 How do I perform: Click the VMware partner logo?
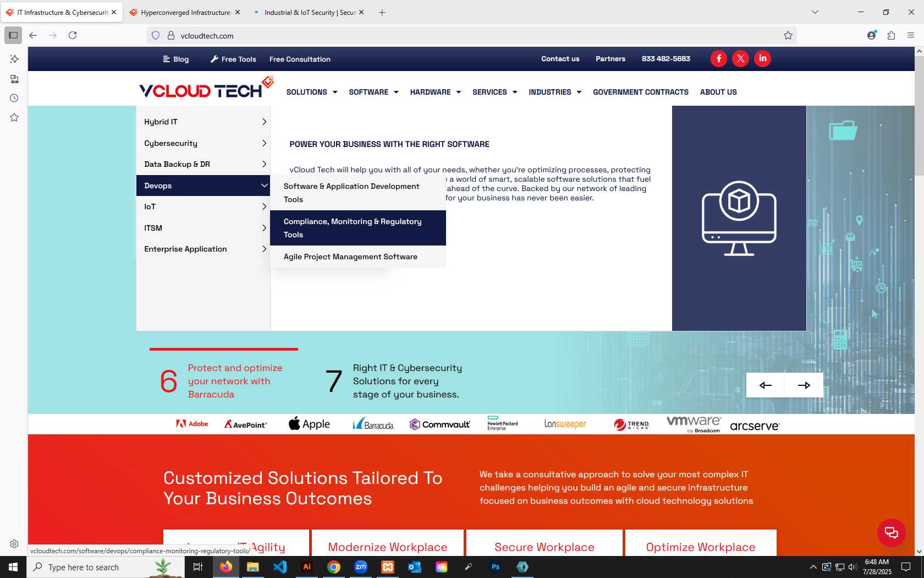click(x=694, y=424)
